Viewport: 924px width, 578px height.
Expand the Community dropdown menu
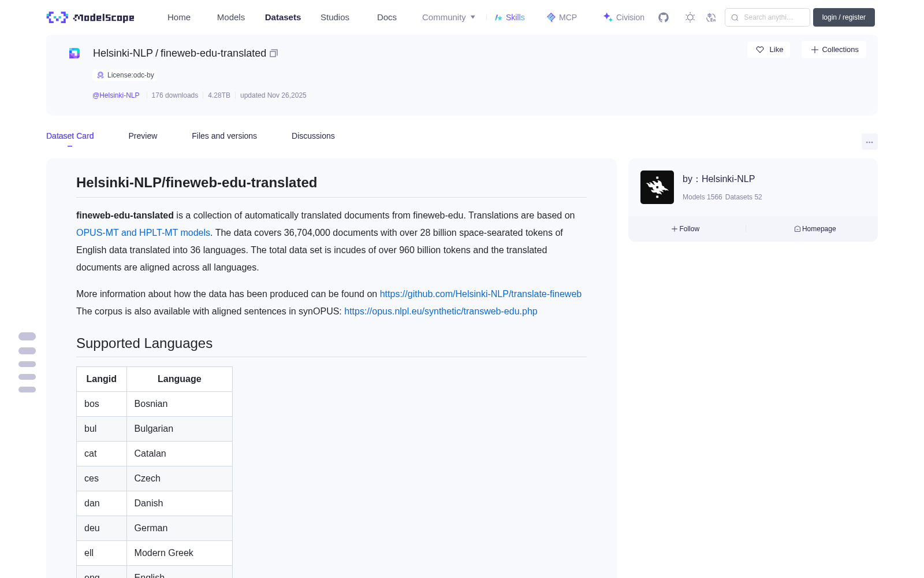449,17
